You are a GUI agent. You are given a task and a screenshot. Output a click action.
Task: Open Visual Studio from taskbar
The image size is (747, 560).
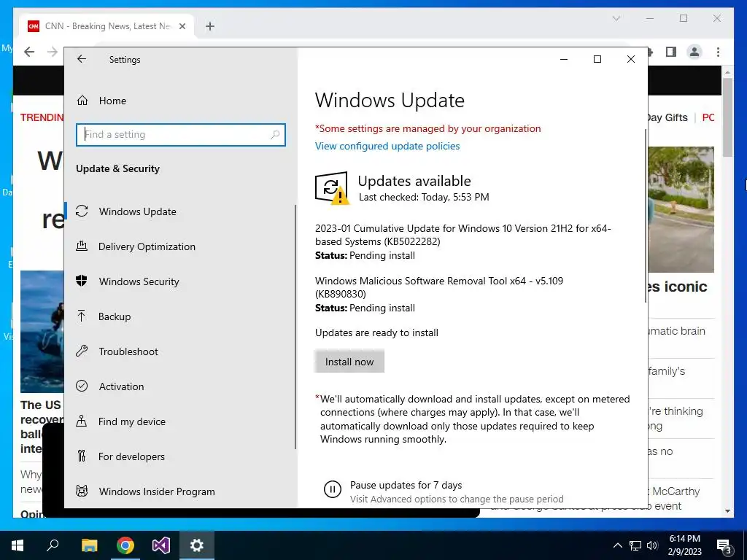click(161, 545)
